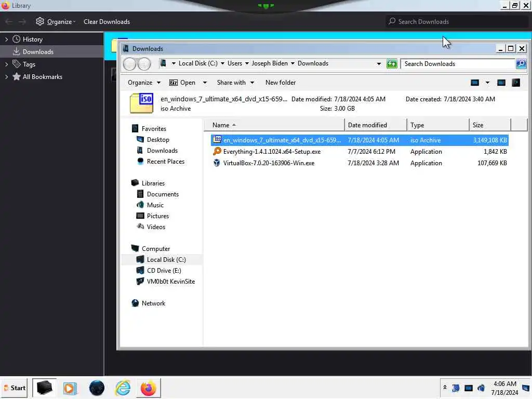532x399 pixels.
Task: Select CD Drive (E:) in navigation pane
Action: (164, 270)
